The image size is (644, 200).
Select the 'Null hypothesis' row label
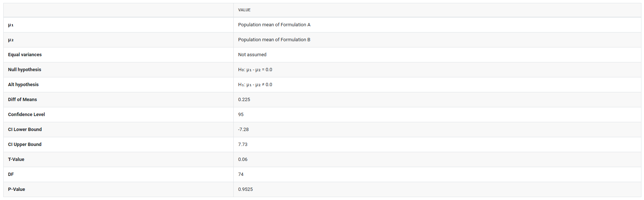coord(25,70)
